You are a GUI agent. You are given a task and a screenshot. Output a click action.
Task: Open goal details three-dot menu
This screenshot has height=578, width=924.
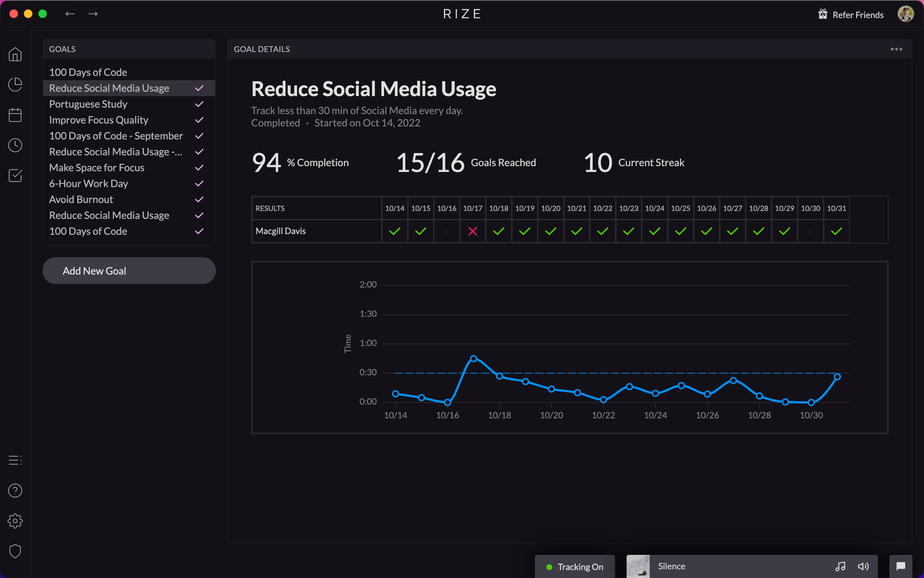pyautogui.click(x=897, y=49)
